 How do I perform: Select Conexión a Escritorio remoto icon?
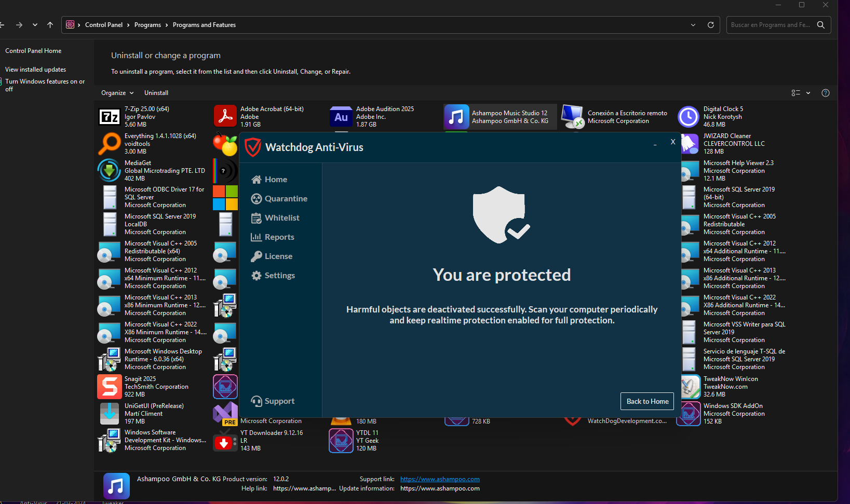pyautogui.click(x=573, y=117)
